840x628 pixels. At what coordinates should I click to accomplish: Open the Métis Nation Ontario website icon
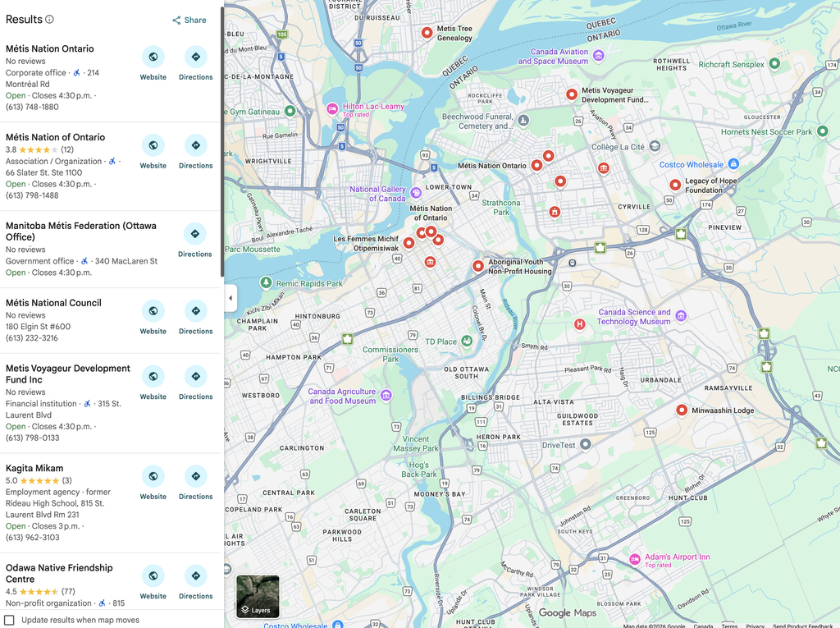tap(153, 57)
